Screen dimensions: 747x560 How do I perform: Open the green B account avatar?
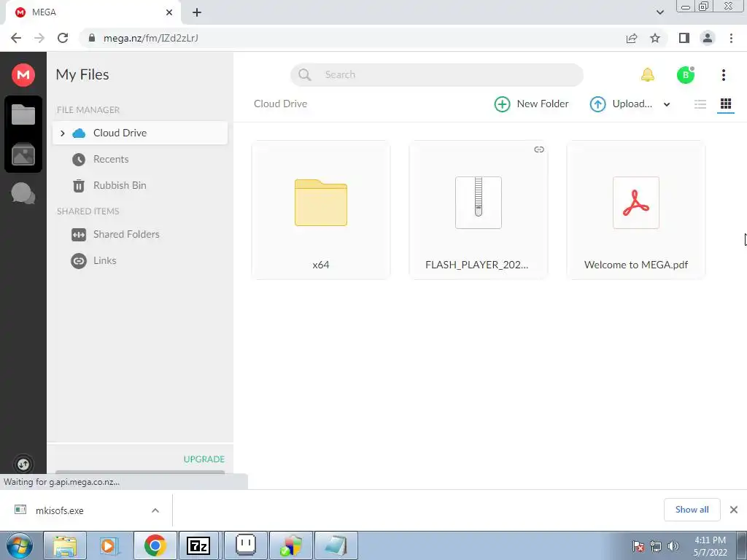pyautogui.click(x=686, y=75)
